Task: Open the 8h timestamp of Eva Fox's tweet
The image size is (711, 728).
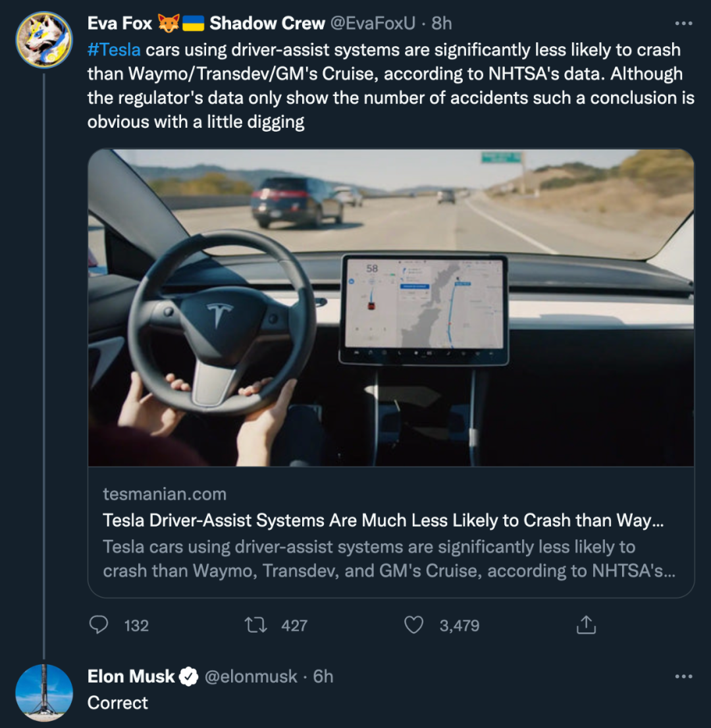Action: click(441, 23)
